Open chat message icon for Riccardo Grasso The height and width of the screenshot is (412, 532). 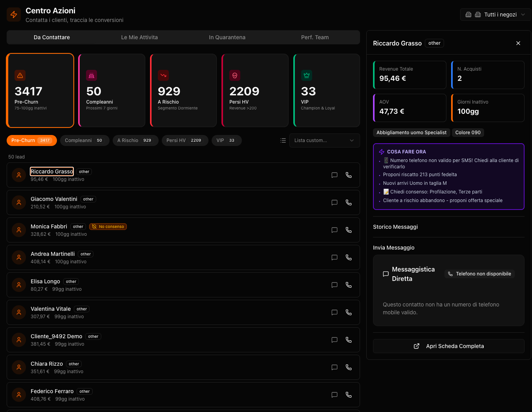[335, 175]
